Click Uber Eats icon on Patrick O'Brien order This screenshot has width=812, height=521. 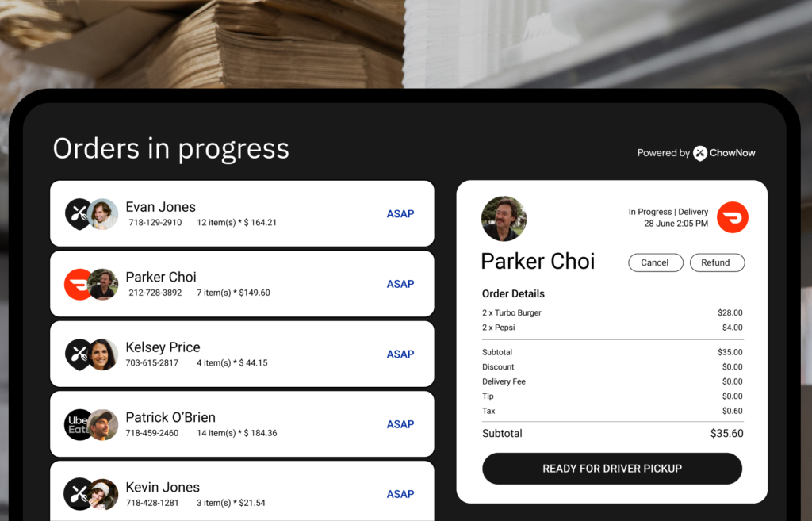[78, 425]
